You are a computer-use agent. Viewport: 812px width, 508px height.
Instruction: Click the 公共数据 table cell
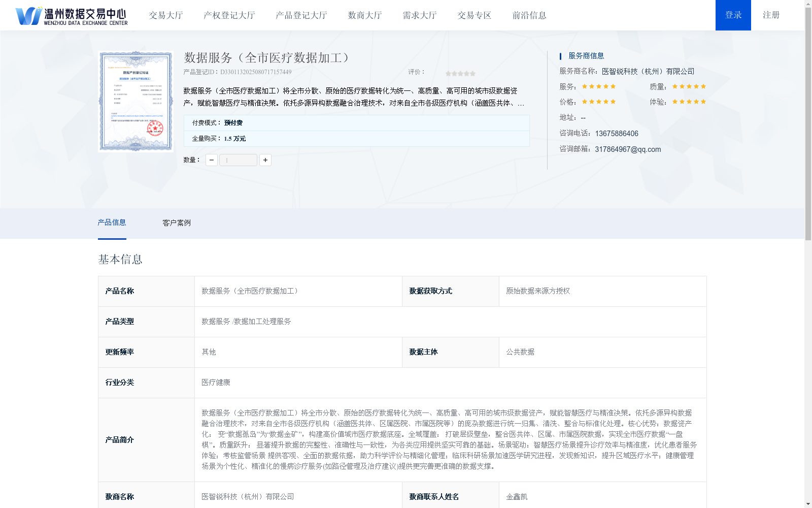click(603, 352)
